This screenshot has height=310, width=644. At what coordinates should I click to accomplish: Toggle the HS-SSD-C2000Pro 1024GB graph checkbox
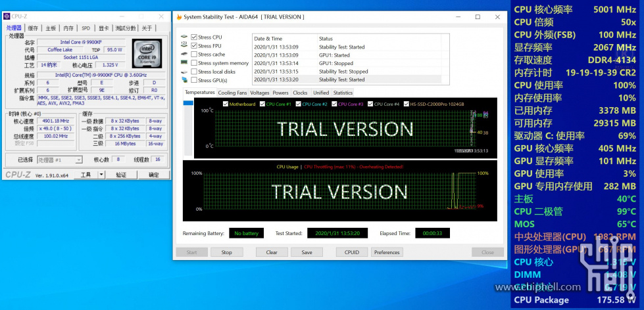click(407, 104)
